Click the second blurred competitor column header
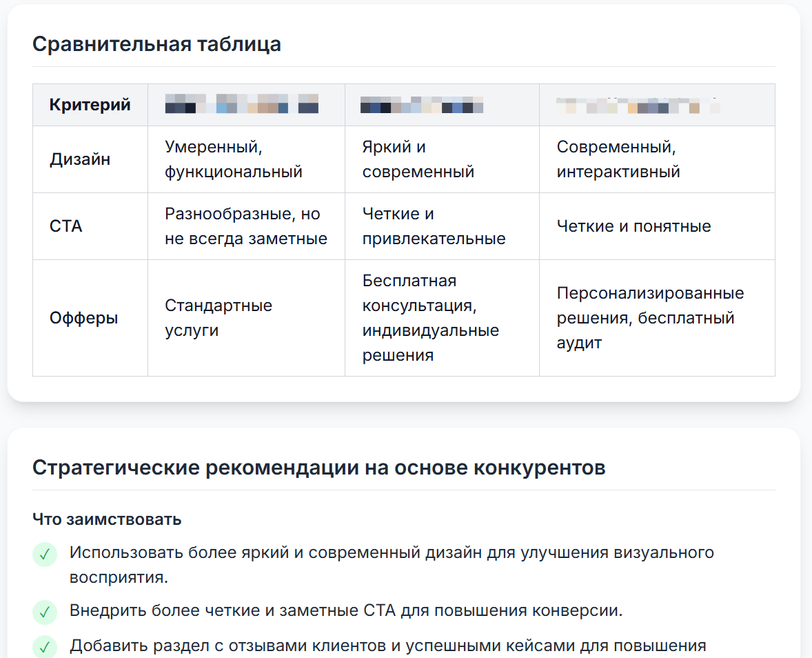This screenshot has width=812, height=658. [443, 105]
